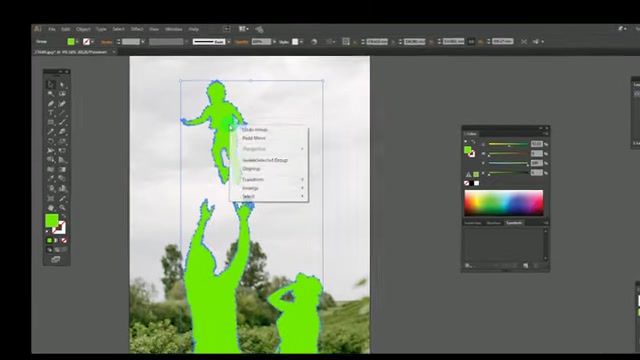
Task: Pick a color from the spectrum bar
Action: tap(504, 202)
